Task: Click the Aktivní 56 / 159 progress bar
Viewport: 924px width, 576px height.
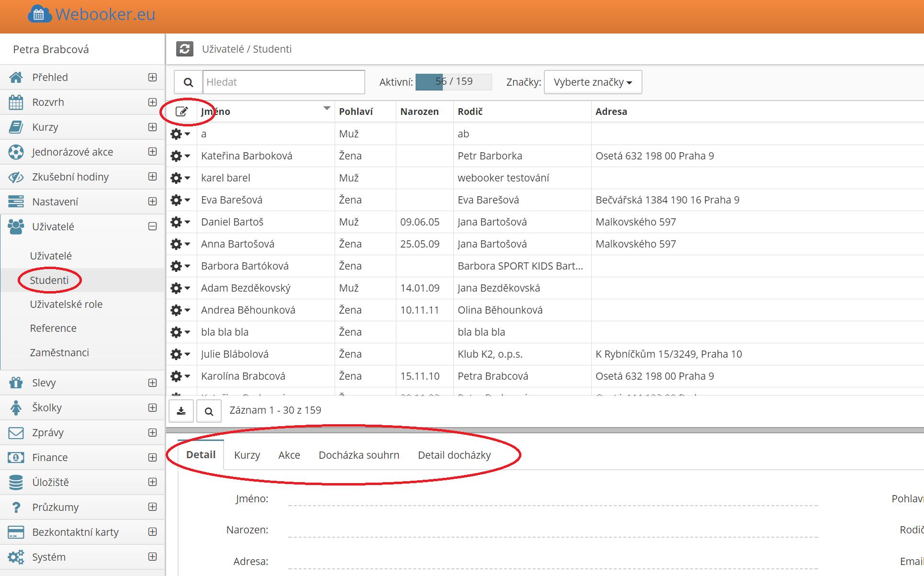Action: pyautogui.click(x=453, y=82)
